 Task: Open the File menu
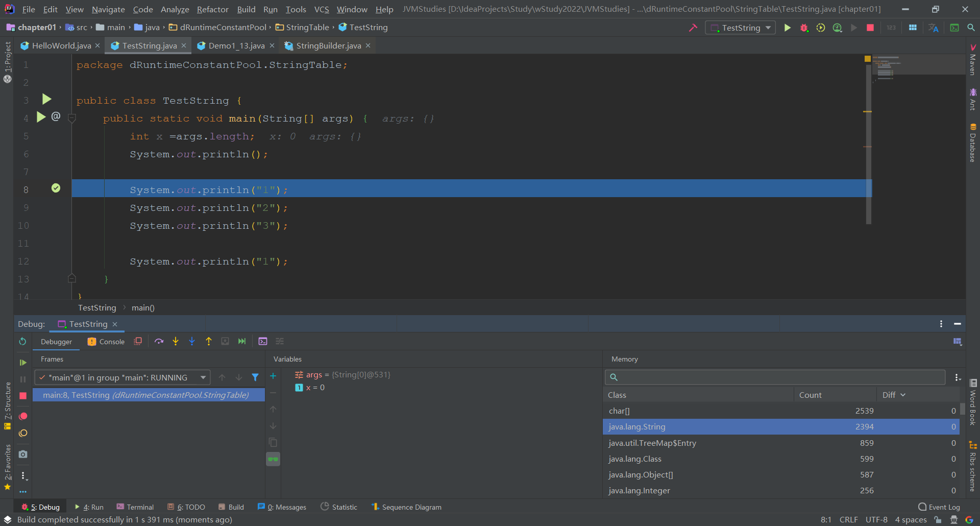pos(29,9)
